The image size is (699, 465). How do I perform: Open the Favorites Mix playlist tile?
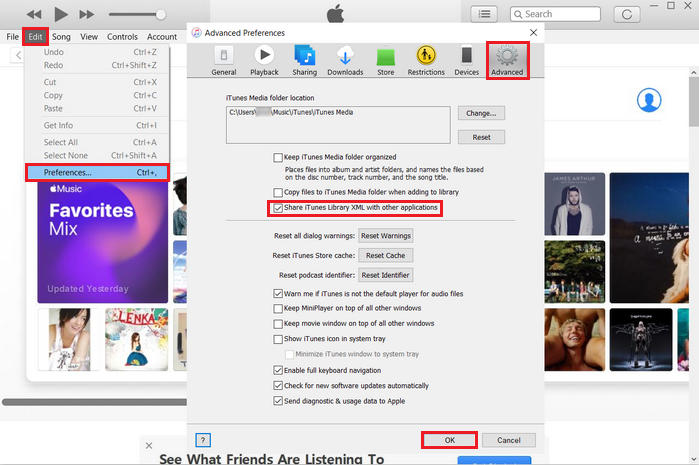point(103,242)
